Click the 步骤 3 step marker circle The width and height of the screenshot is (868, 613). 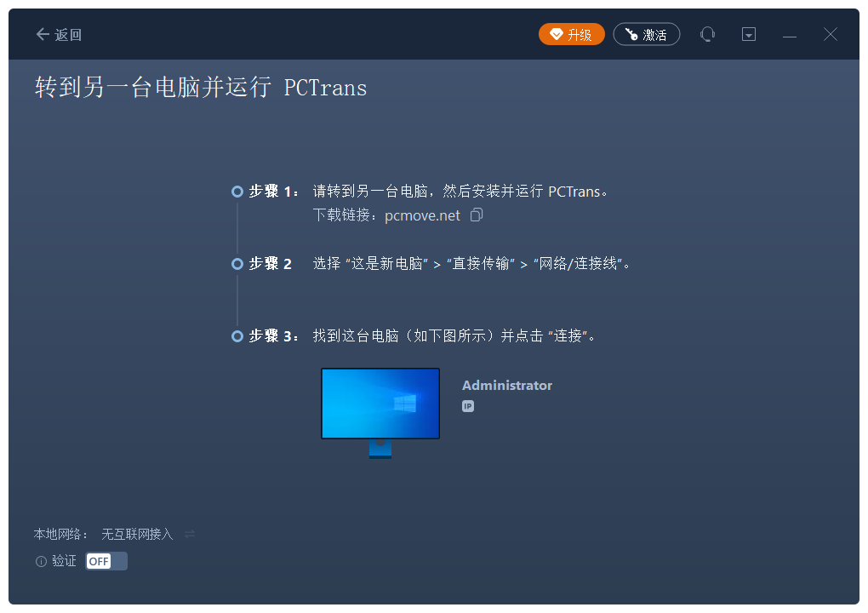pos(237,336)
